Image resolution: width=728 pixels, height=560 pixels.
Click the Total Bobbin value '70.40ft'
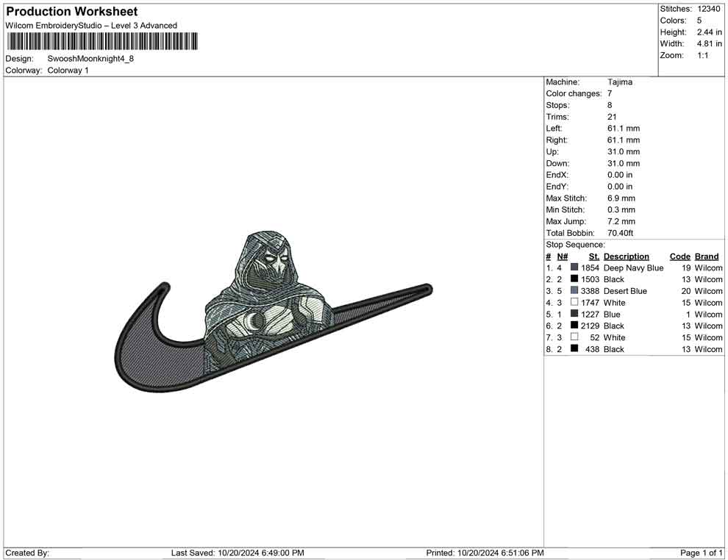tap(621, 233)
